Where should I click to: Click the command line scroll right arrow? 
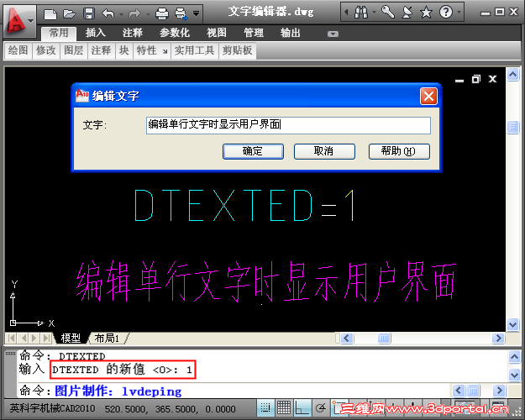point(499,391)
